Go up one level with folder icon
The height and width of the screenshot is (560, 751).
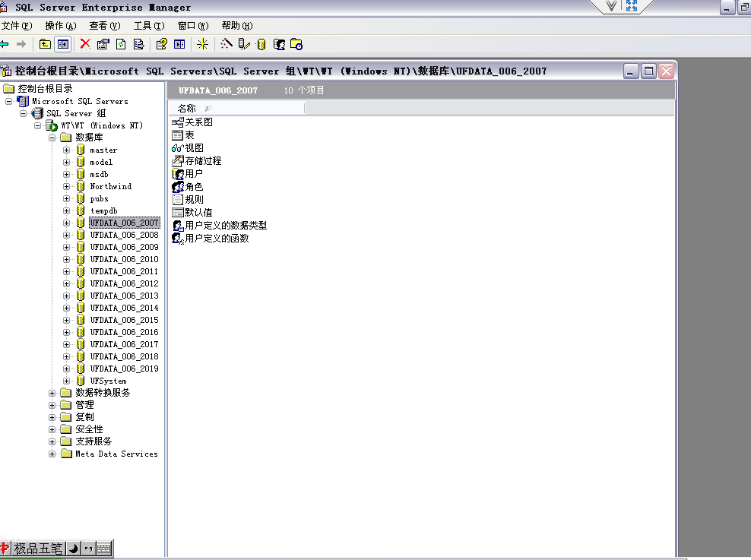coord(45,45)
